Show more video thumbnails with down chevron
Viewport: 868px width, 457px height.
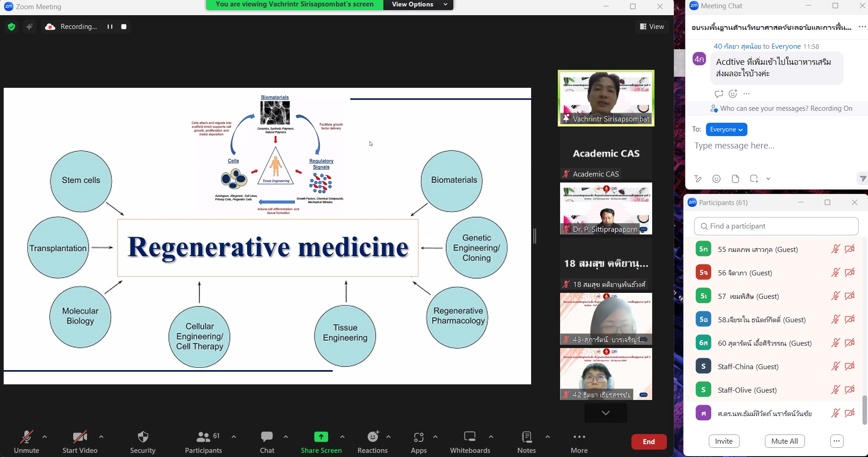606,413
